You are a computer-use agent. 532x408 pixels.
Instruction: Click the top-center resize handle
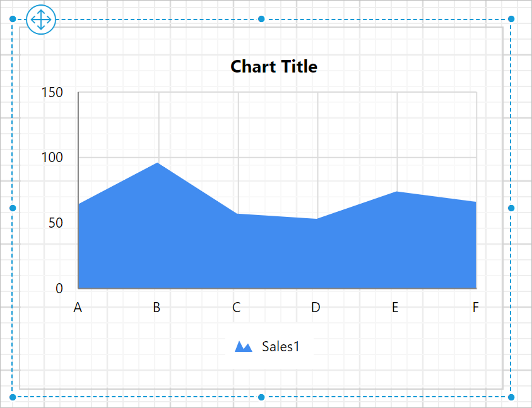261,20
